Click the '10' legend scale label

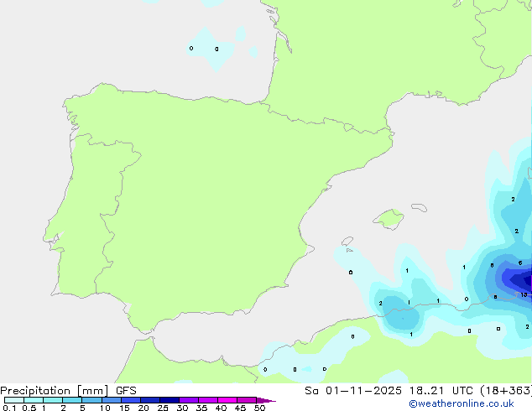tap(105, 408)
